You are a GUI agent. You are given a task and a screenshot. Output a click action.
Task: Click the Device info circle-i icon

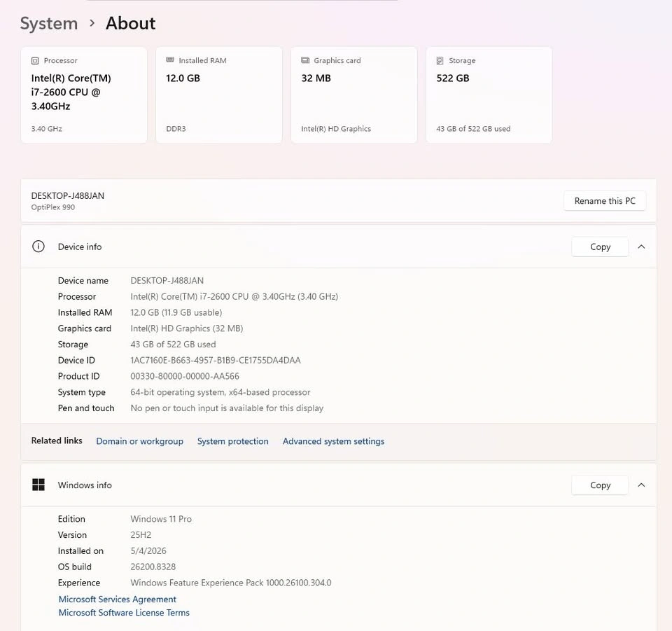tap(38, 247)
